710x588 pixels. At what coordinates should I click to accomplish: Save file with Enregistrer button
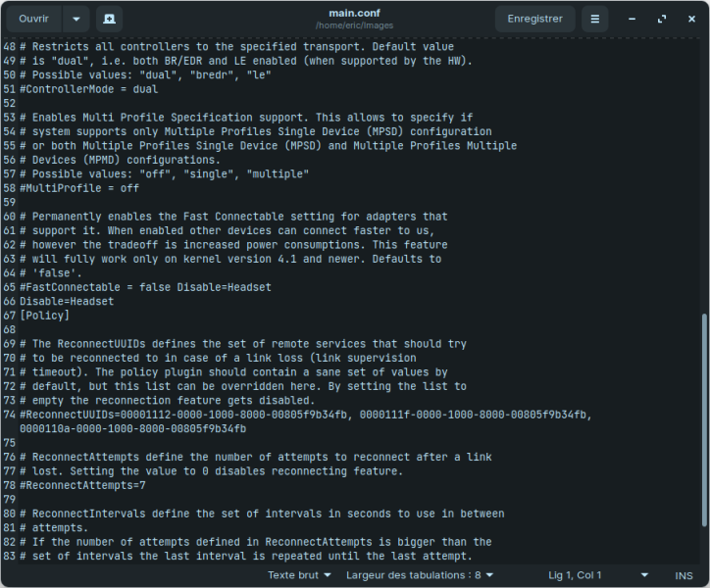(534, 19)
